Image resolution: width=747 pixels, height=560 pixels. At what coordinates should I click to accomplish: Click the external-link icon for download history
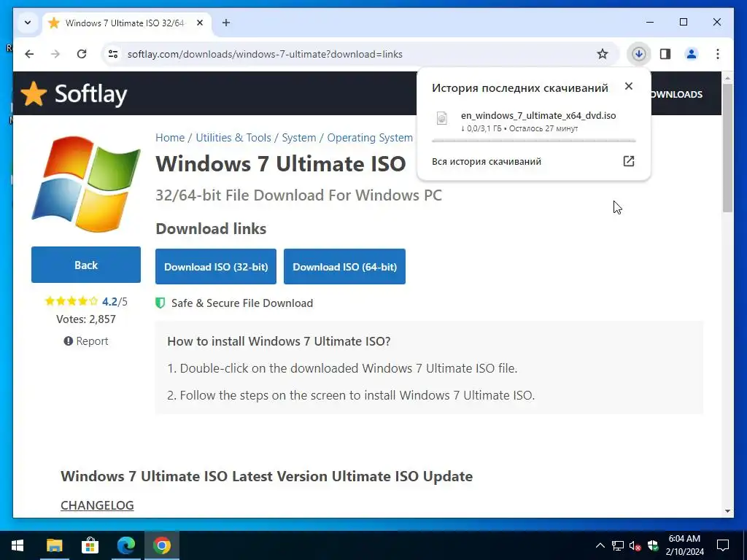click(x=629, y=161)
